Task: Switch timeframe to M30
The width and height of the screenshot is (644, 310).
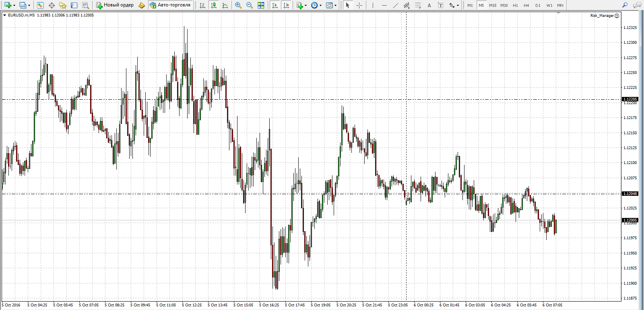Action: [x=504, y=5]
